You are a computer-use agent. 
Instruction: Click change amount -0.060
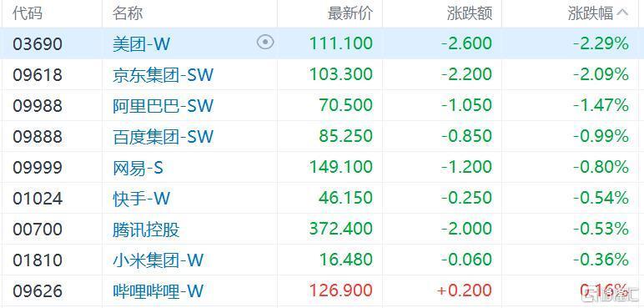pyautogui.click(x=467, y=260)
